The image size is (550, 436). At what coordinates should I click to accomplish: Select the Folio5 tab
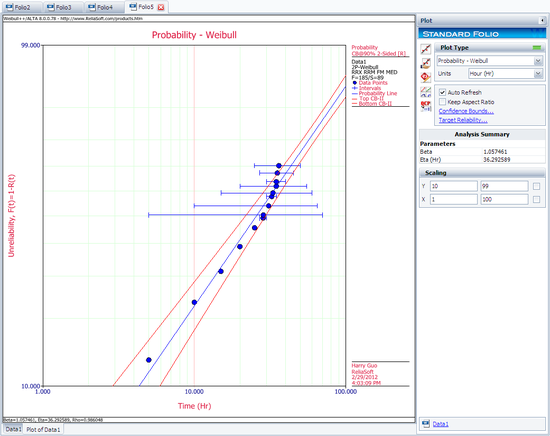click(146, 7)
